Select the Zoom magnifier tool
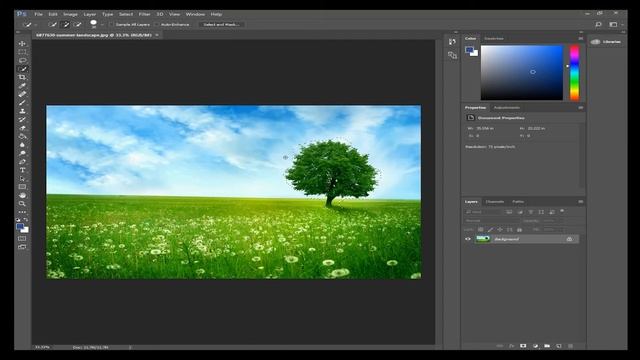 click(22, 204)
